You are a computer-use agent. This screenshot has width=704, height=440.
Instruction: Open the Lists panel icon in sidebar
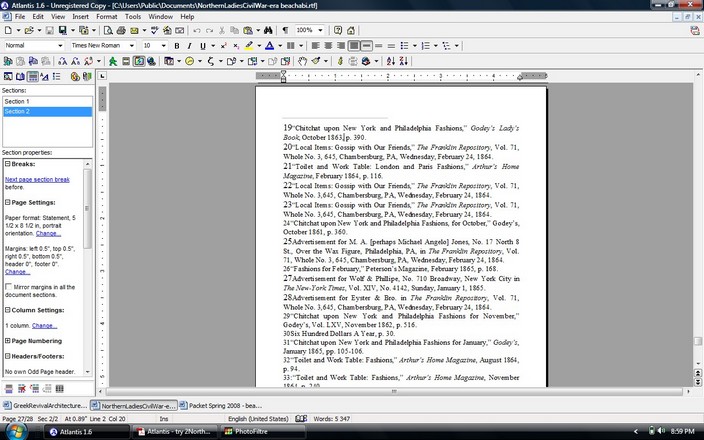pos(57,76)
